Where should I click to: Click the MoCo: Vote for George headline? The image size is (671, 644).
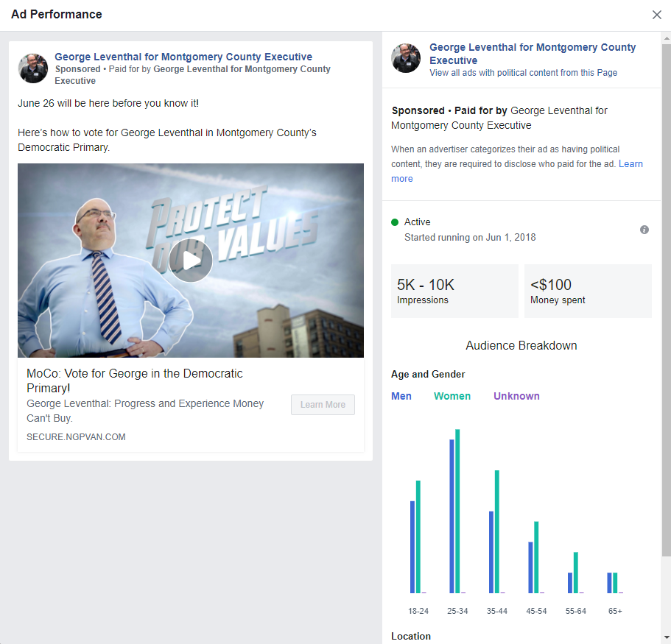135,381
